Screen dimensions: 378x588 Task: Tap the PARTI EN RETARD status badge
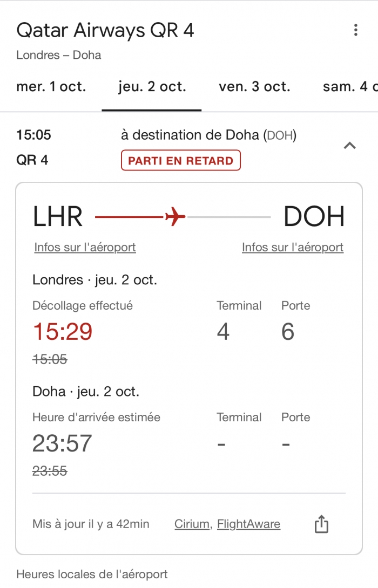pyautogui.click(x=181, y=161)
